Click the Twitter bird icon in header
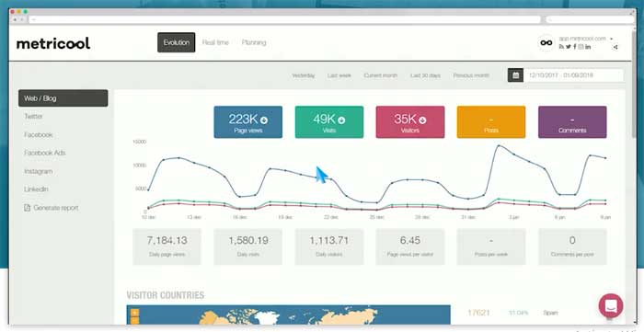Image resolution: width=644 pixels, height=332 pixels. point(568,47)
